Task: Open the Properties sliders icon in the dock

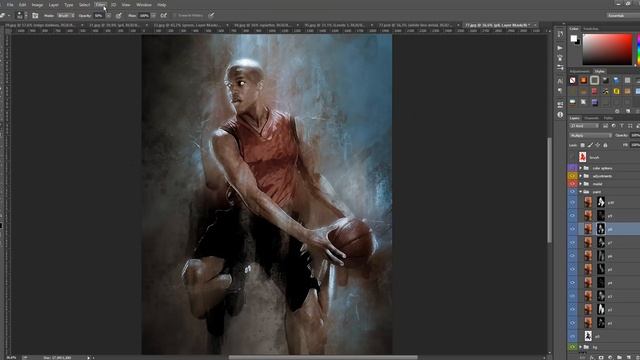Action: pyautogui.click(x=560, y=67)
